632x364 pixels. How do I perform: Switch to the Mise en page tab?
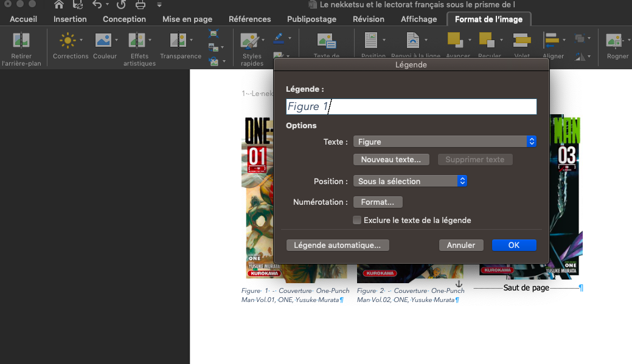pos(187,19)
